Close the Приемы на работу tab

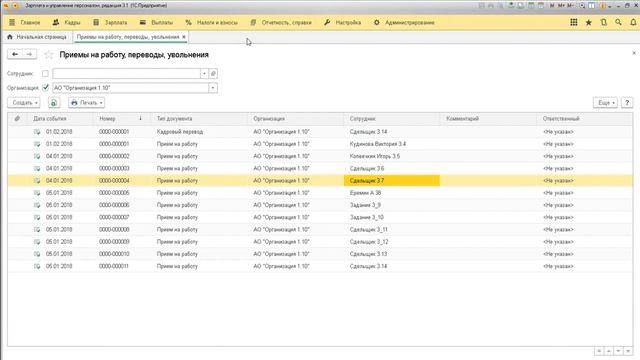(x=184, y=37)
